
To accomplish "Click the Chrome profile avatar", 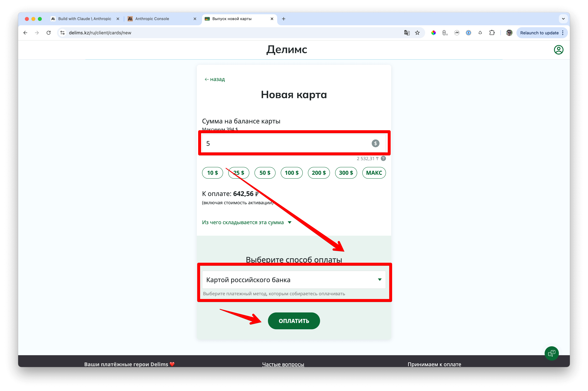I will 509,33.
